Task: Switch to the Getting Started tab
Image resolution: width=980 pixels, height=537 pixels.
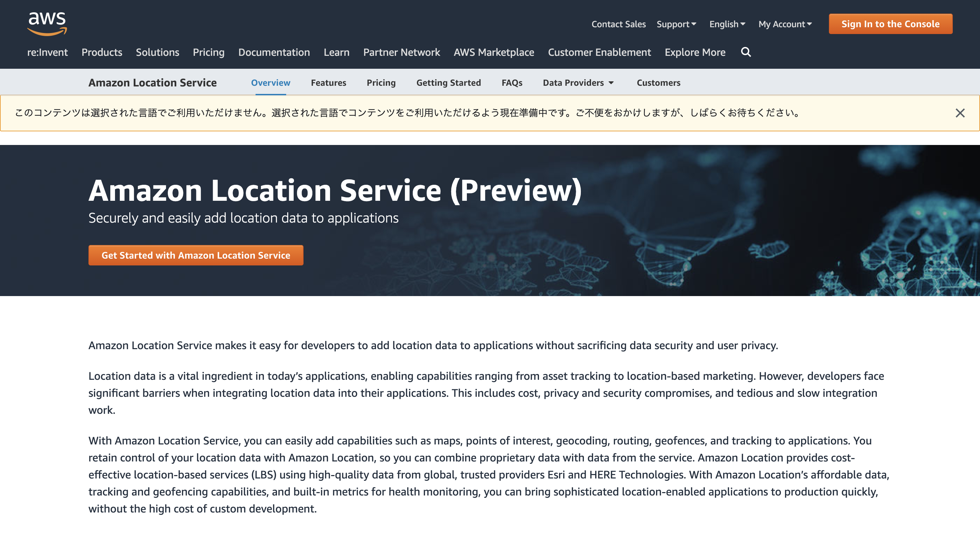Action: pyautogui.click(x=448, y=83)
